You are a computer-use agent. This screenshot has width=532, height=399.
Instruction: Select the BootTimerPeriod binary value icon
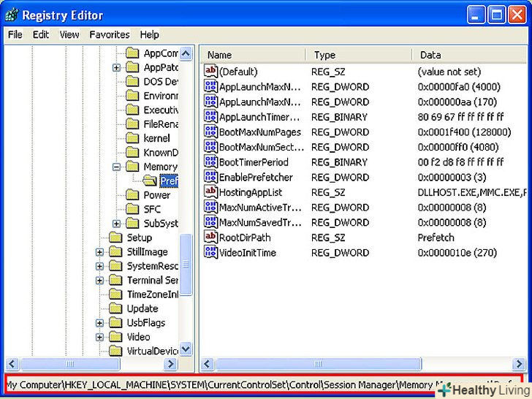[x=210, y=162]
